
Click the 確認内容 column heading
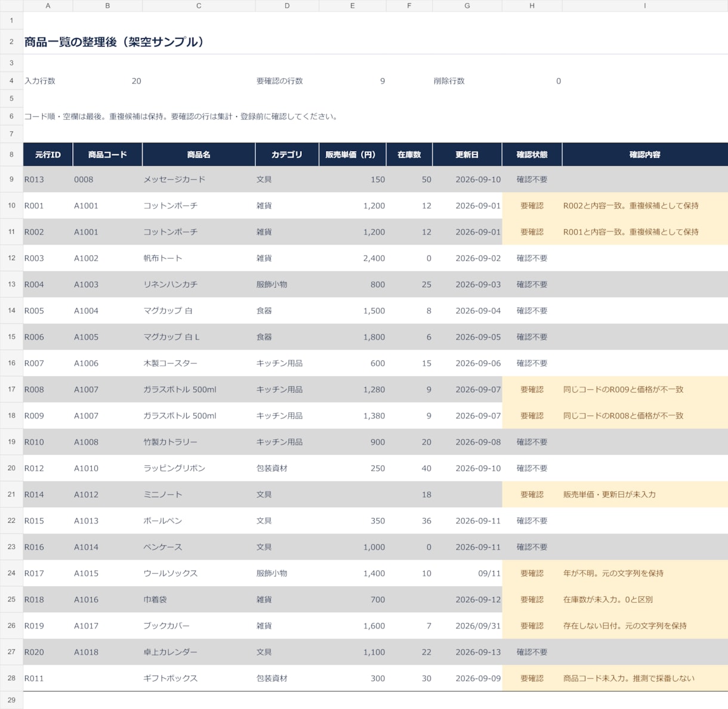645,155
